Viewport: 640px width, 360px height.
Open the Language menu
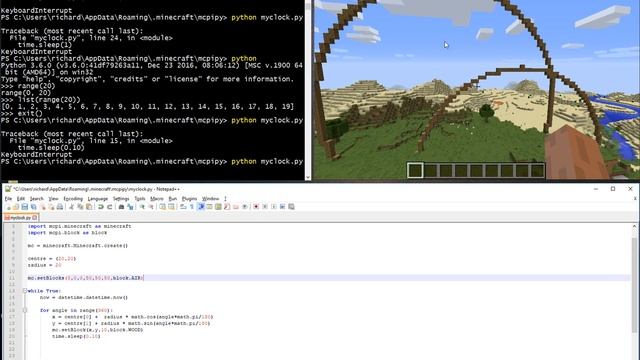tap(98, 199)
